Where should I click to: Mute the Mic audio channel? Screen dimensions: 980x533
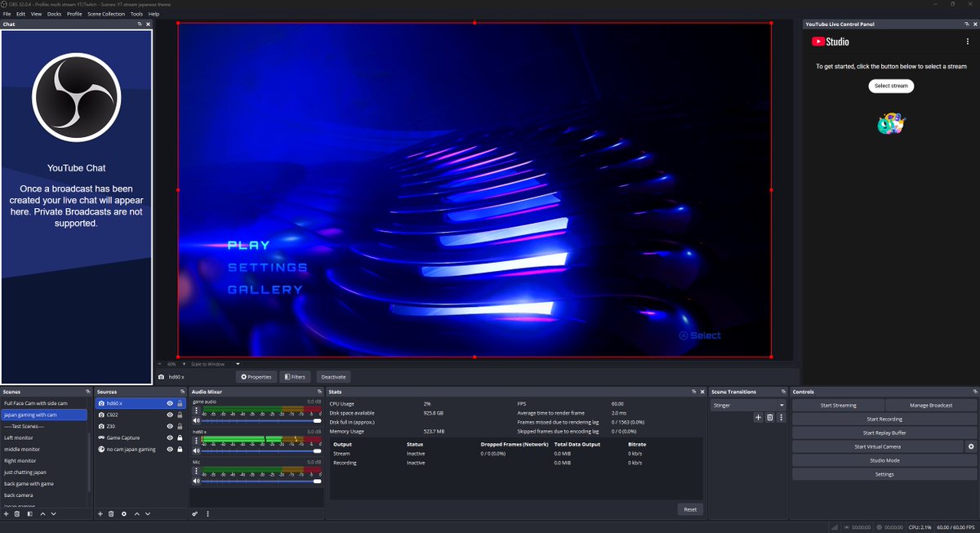coord(196,481)
